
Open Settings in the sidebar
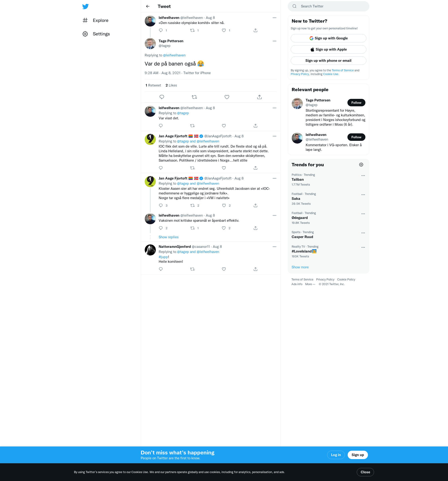[96, 34]
